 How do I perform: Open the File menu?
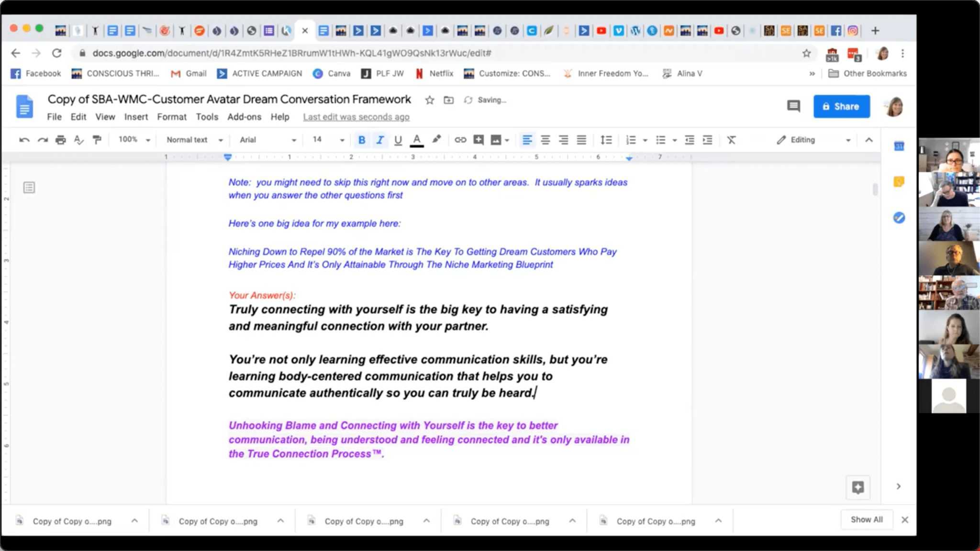pyautogui.click(x=54, y=117)
